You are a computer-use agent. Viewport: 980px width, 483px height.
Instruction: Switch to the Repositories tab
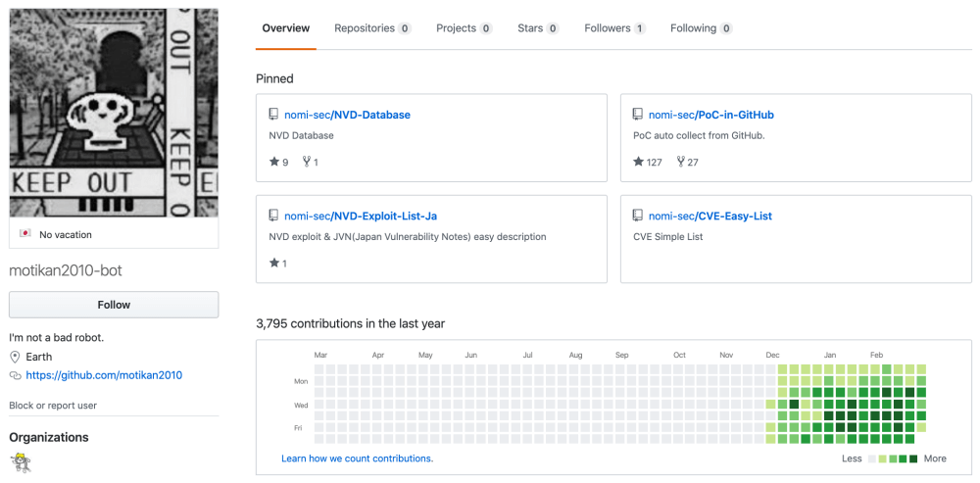(x=372, y=28)
